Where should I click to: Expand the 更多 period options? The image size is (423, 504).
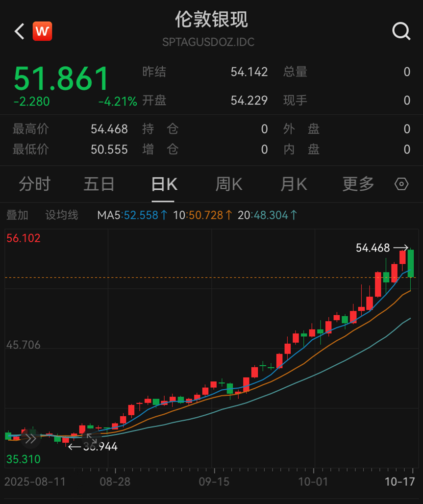coord(358,184)
